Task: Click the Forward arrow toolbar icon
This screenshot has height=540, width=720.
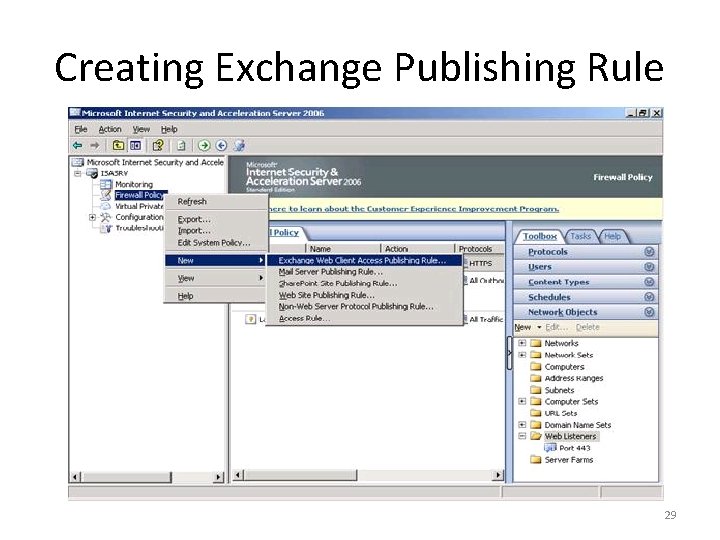Action: (95, 146)
